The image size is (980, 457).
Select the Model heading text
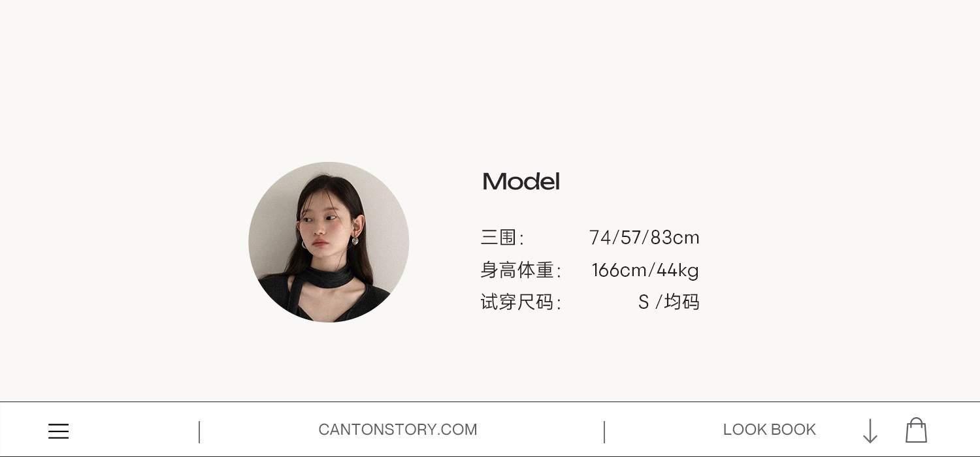[521, 181]
